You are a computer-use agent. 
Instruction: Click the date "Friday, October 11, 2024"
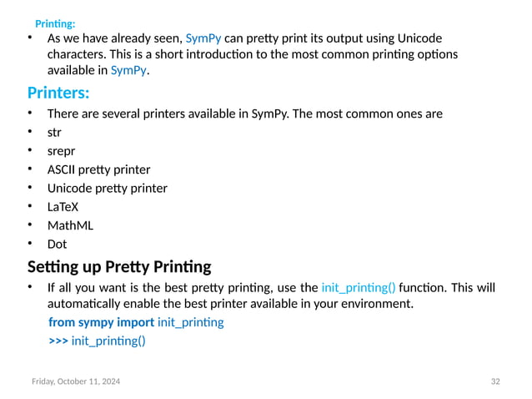[75, 381]
